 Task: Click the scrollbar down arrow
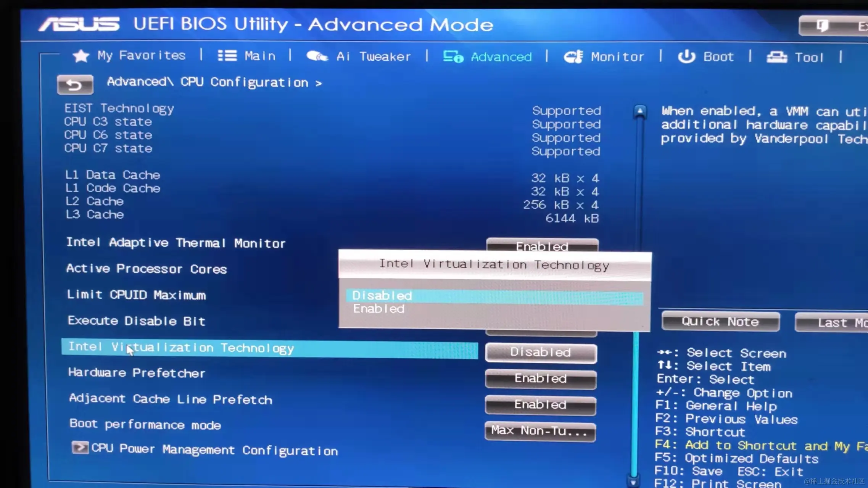click(x=633, y=482)
